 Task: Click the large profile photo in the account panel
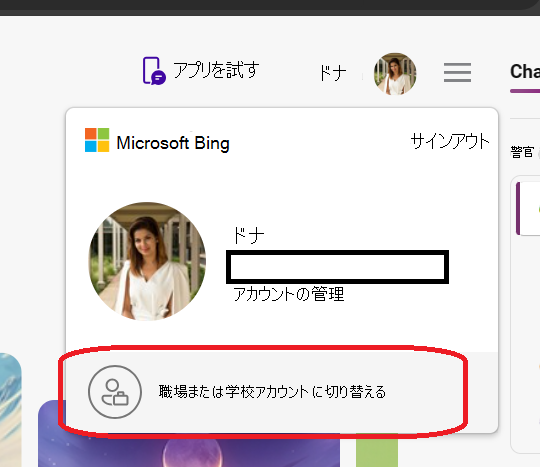147,261
